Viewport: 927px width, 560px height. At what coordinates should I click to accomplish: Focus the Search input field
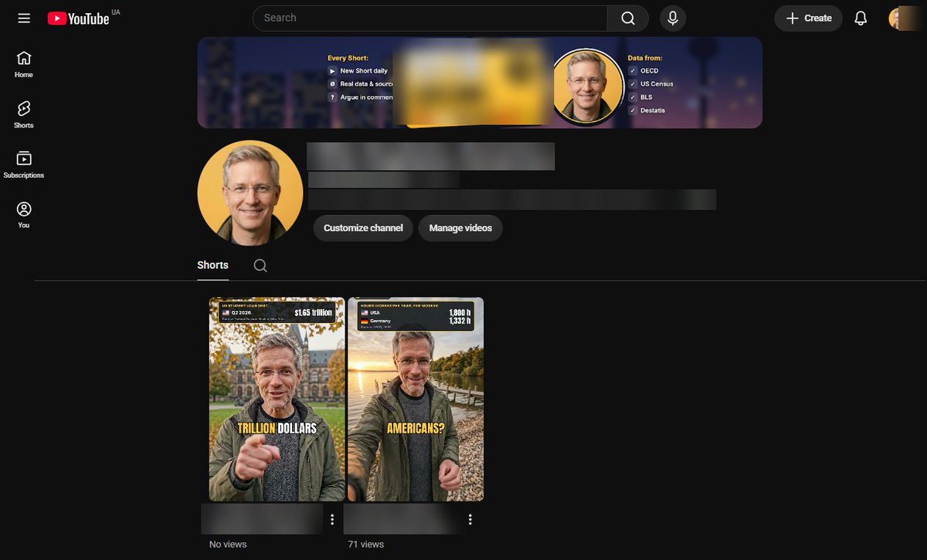click(x=430, y=18)
